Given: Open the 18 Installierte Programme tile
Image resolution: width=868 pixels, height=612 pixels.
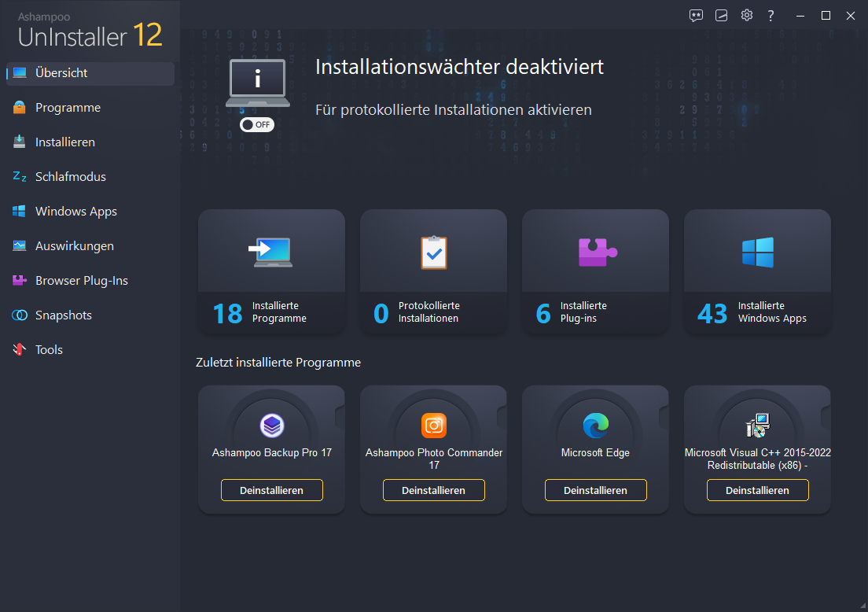Looking at the screenshot, I should click(x=272, y=272).
